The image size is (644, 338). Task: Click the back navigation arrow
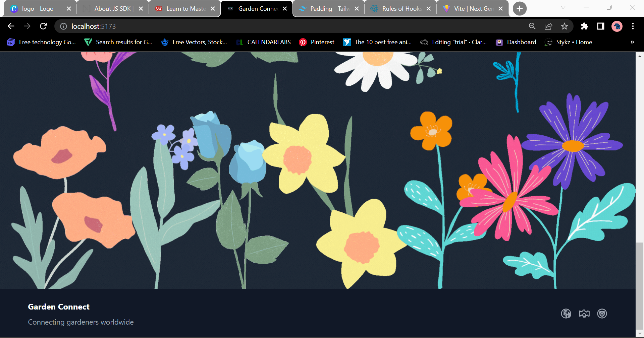point(11,26)
